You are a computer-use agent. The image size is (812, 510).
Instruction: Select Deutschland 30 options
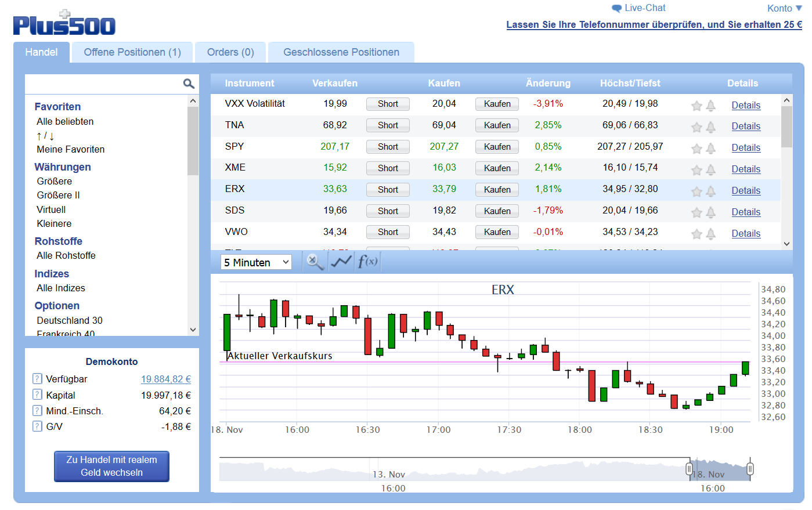coord(70,320)
